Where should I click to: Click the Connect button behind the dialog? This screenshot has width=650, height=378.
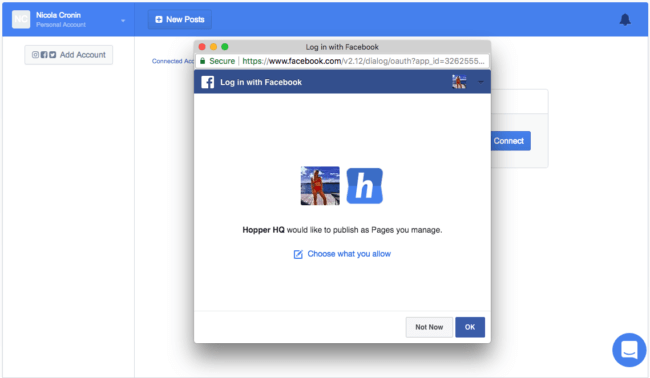(x=510, y=141)
